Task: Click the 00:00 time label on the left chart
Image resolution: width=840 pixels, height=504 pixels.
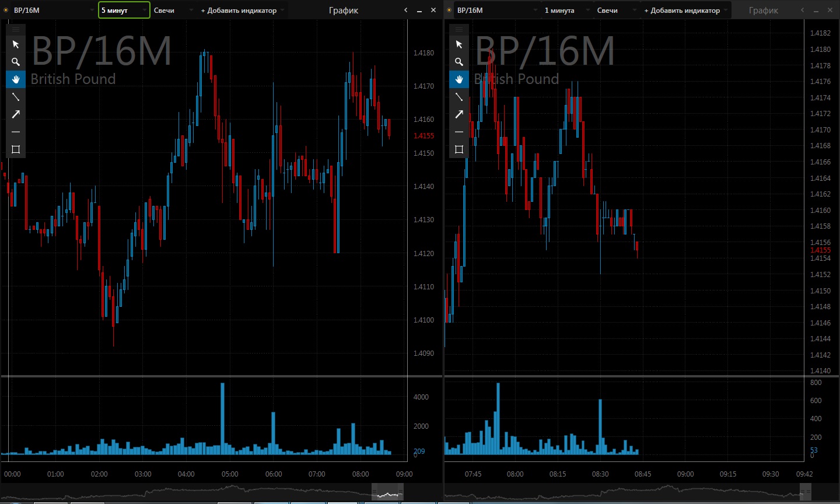Action: coord(12,474)
